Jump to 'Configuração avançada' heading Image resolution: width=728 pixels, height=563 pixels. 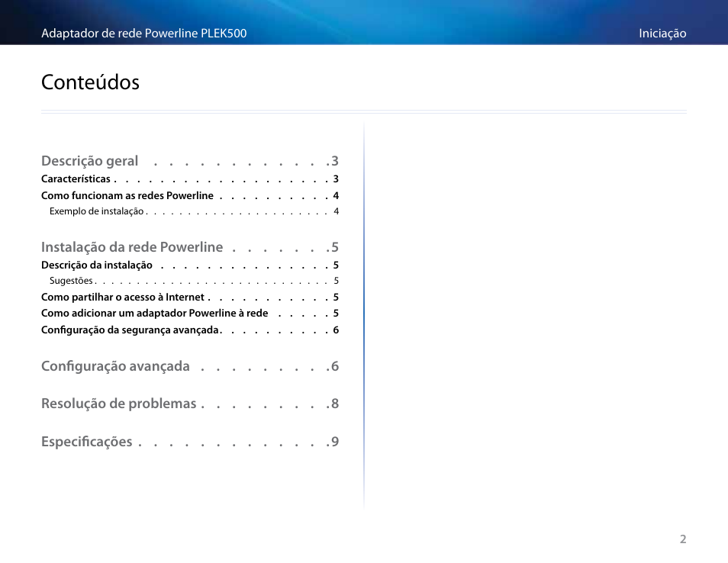[190, 366]
